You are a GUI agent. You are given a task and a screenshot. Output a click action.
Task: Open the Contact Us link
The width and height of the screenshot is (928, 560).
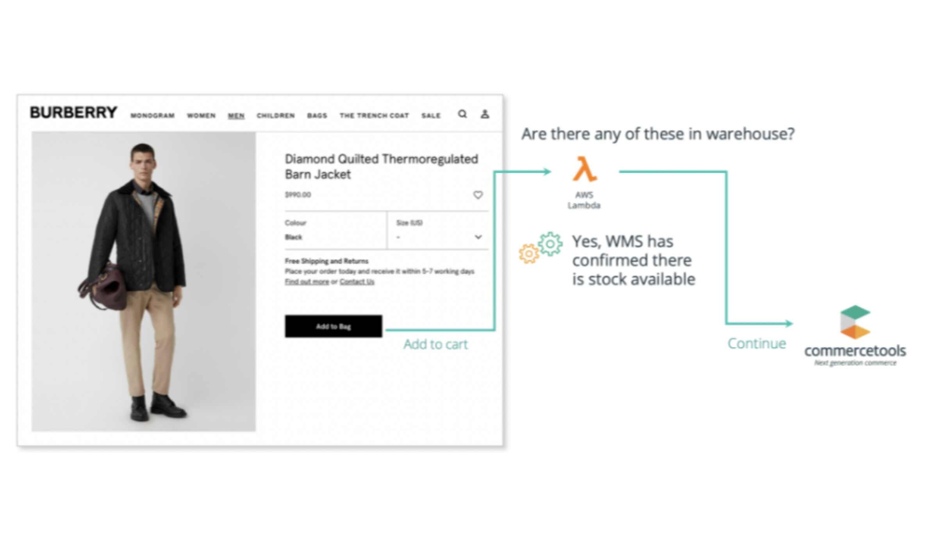click(357, 282)
